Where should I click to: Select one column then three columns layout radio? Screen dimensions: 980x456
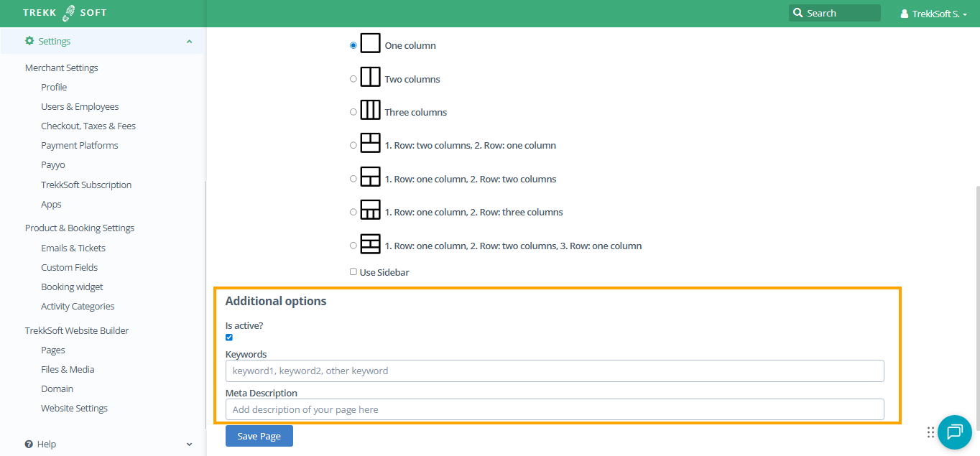click(353, 212)
